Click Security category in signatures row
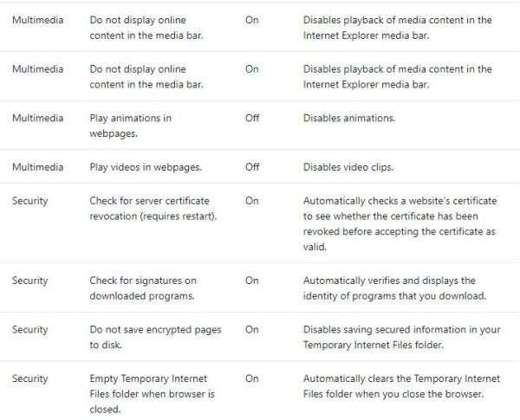Screen dimensions: 520x420 coord(29,281)
